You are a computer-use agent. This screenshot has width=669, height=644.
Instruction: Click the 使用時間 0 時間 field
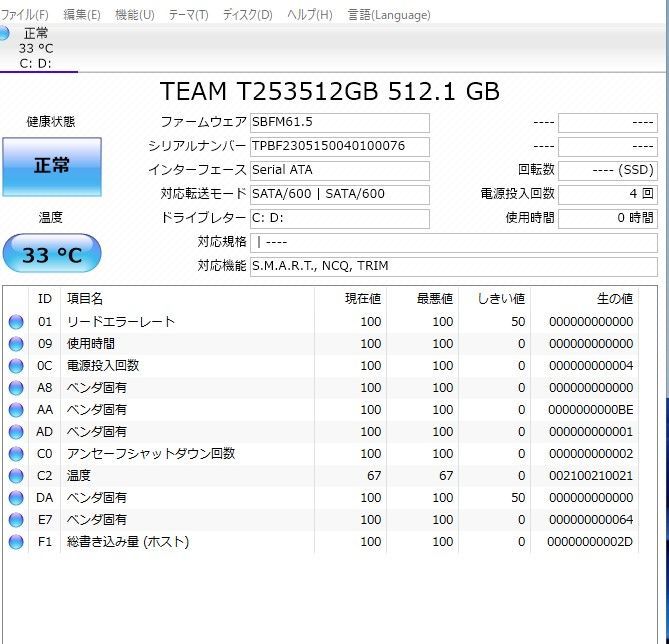608,219
